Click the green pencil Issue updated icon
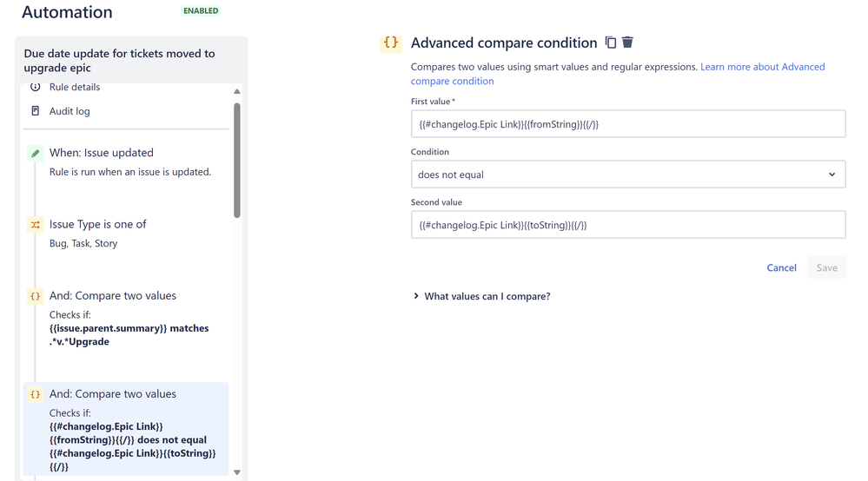Viewport: 868px width, 481px height. click(36, 153)
